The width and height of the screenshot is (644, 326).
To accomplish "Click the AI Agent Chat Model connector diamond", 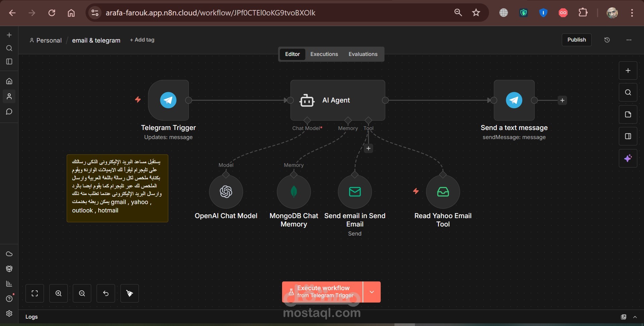I will pyautogui.click(x=307, y=120).
